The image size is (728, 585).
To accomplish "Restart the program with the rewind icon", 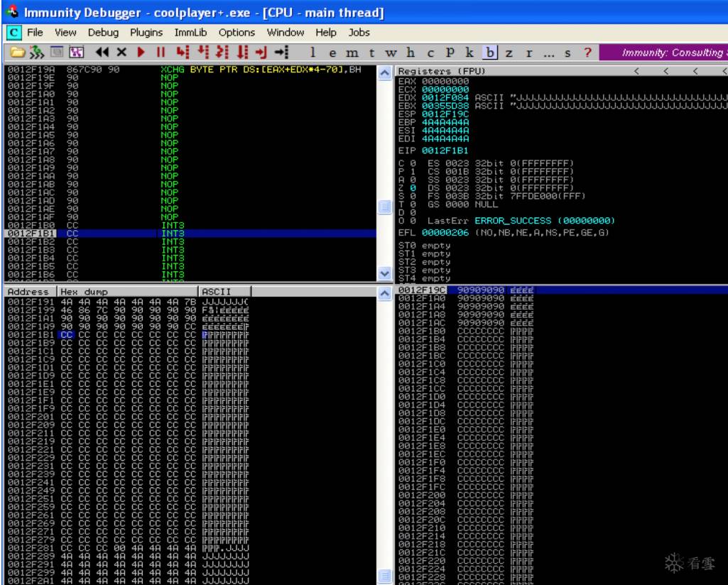I will pyautogui.click(x=102, y=52).
